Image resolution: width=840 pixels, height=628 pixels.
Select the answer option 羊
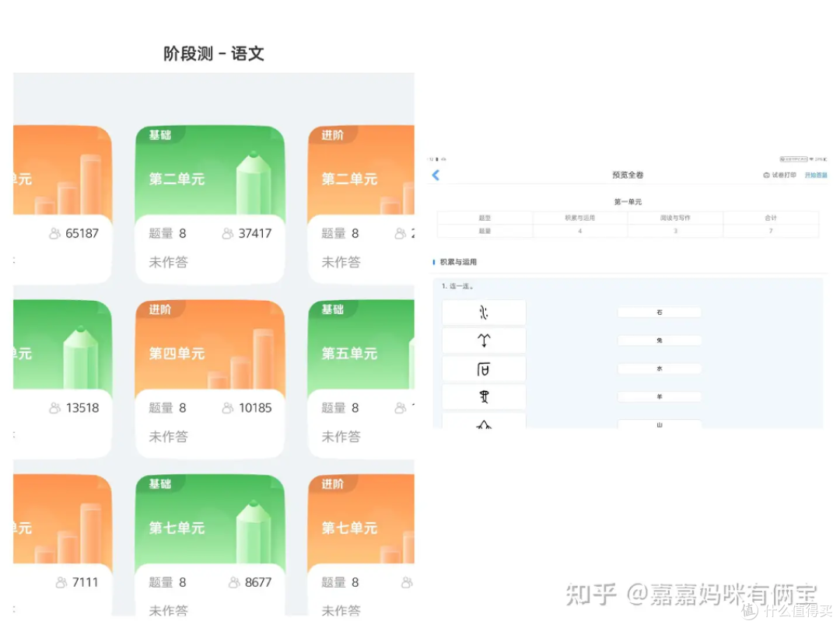coord(660,396)
